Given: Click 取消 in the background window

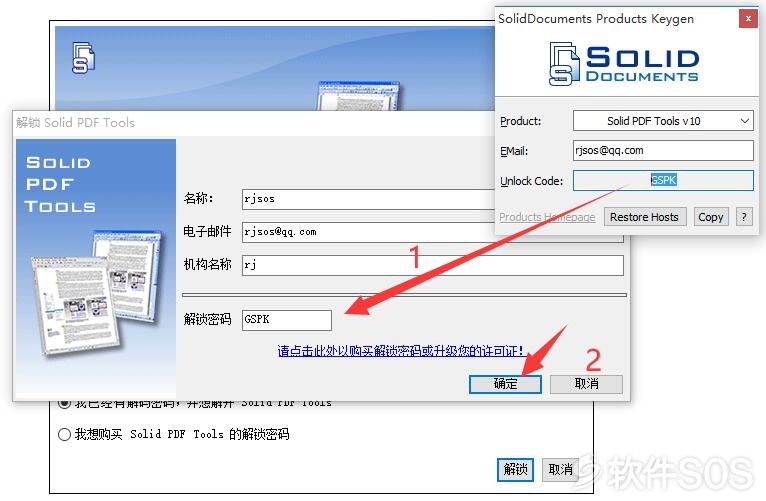Looking at the screenshot, I should 560,470.
